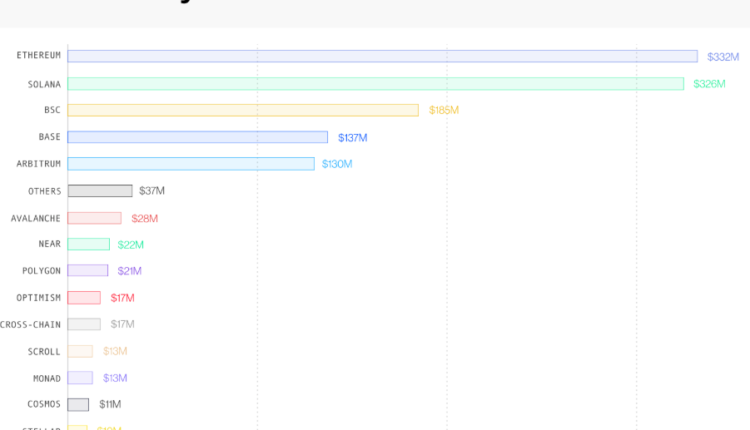Click the SOLANA axis label

pos(44,85)
